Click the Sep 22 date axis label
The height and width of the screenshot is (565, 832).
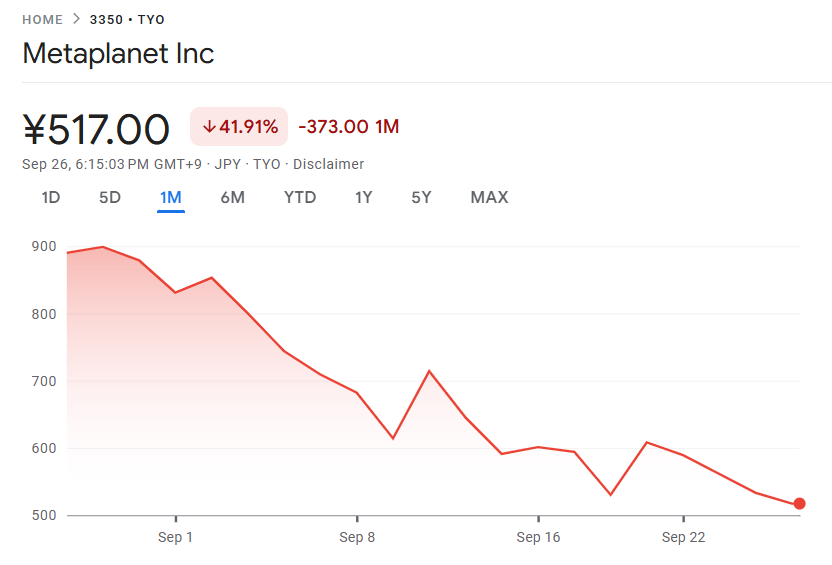[683, 538]
